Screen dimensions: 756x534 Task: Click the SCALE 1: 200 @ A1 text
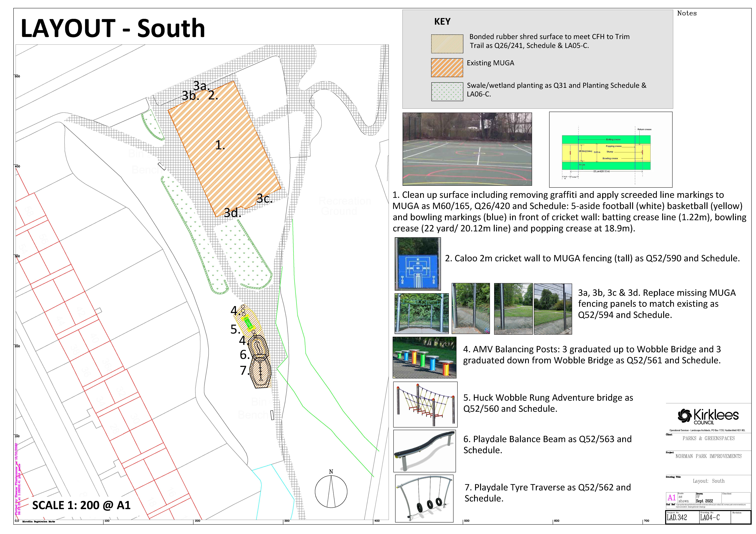point(81,505)
